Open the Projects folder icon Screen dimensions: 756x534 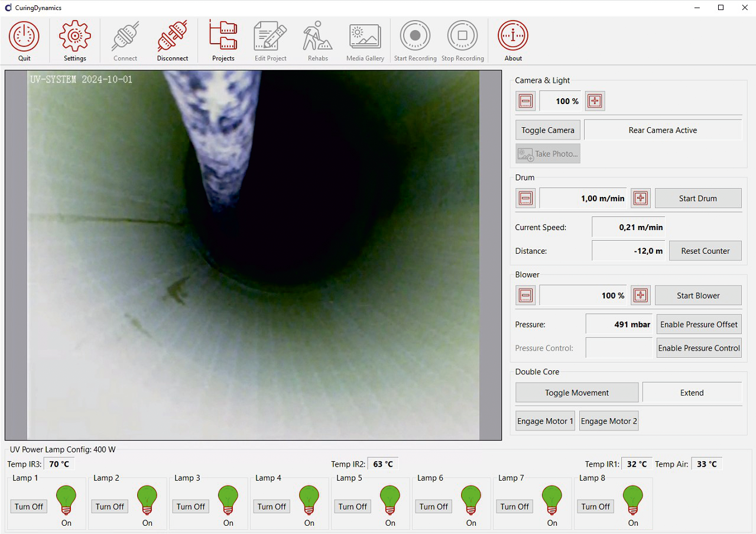pos(223,35)
